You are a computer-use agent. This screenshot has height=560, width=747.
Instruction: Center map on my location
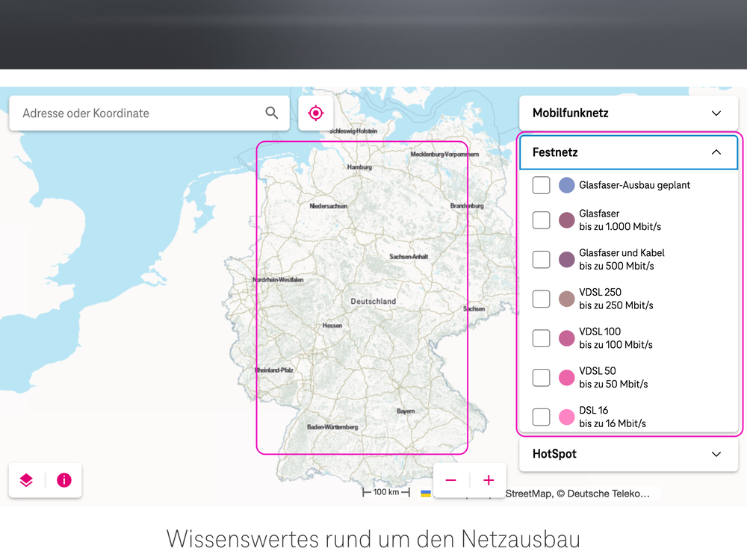(x=316, y=113)
